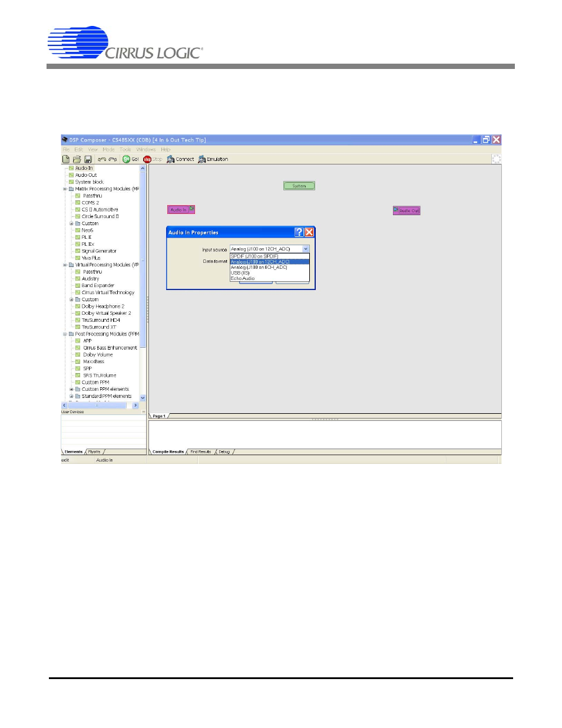This screenshot has width=562, height=728.
Task: Click the Neo6 module icon in tree
Action: click(78, 230)
